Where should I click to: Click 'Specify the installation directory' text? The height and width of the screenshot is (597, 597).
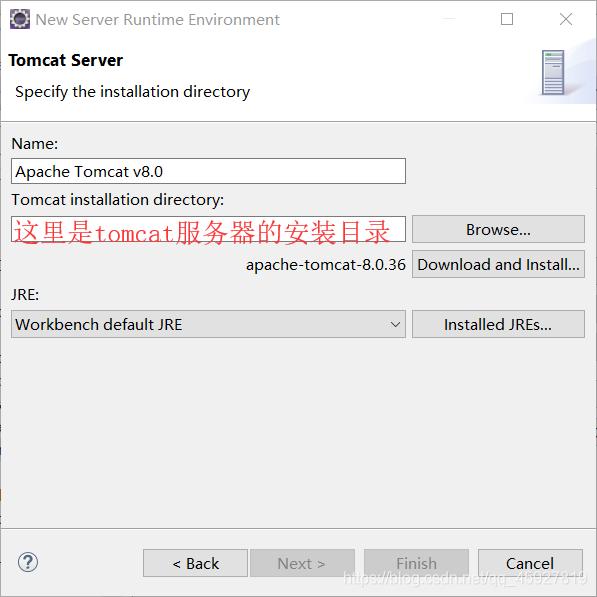132,92
